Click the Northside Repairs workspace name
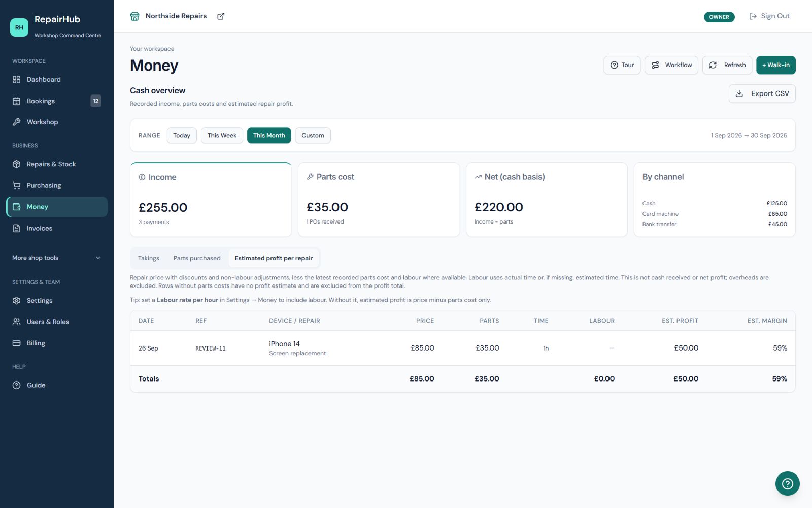The image size is (812, 508). 176,16
